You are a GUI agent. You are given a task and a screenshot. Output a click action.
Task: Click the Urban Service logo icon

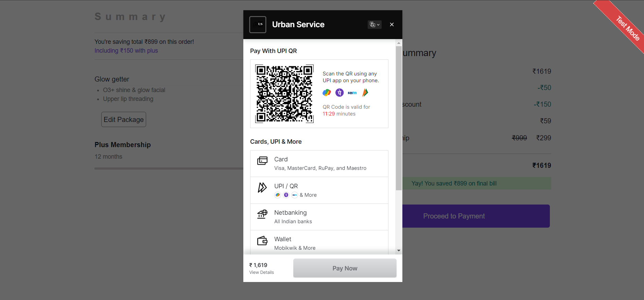tap(258, 24)
